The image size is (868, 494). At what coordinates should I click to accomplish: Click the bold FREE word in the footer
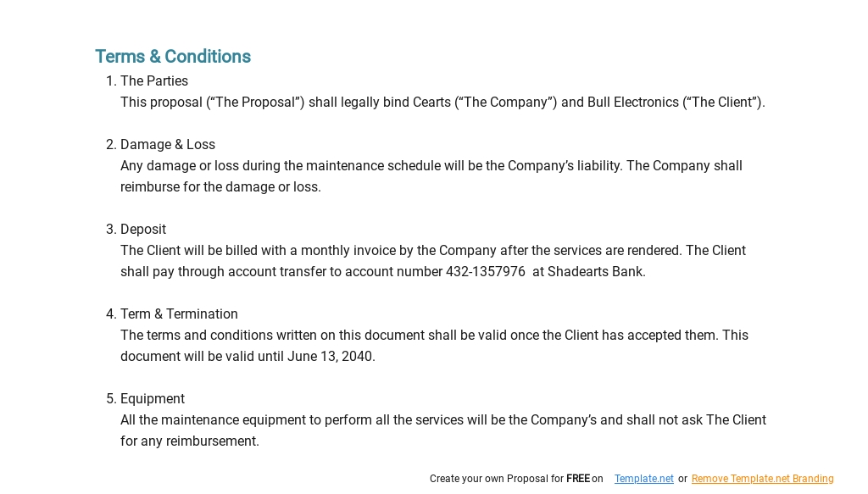pyautogui.click(x=578, y=479)
